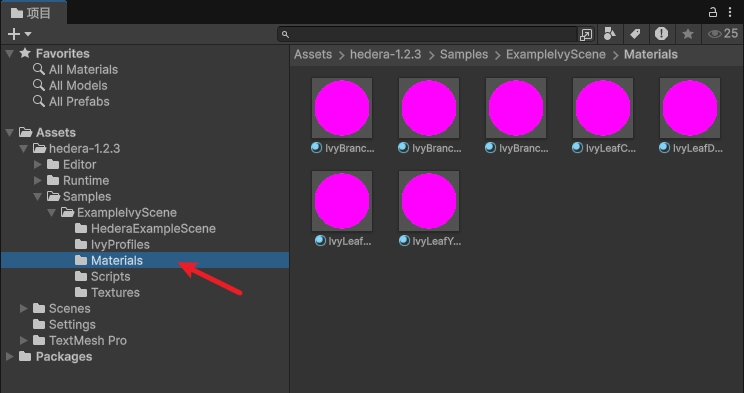Open the HederaExampleScene folder

pyautogui.click(x=153, y=229)
